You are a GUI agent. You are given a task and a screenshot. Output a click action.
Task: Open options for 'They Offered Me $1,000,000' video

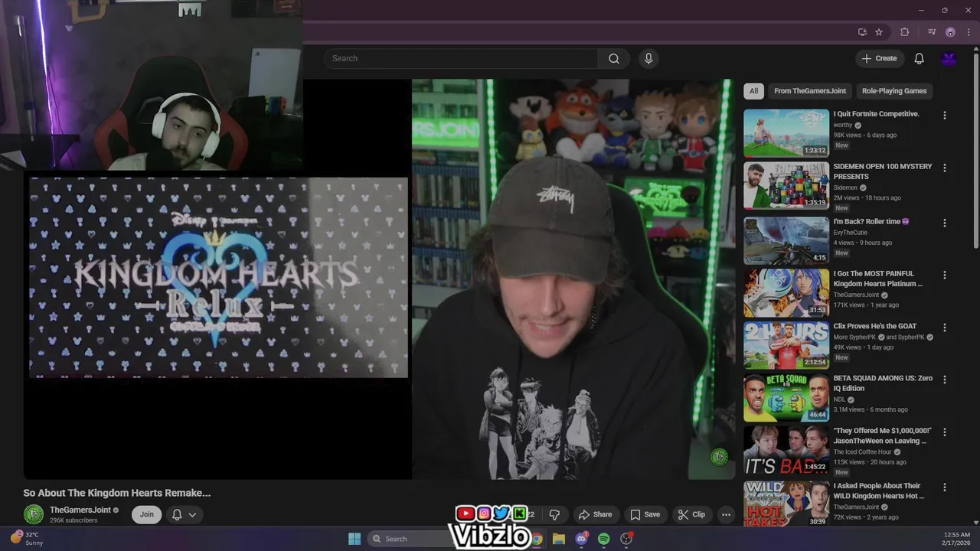point(944,432)
